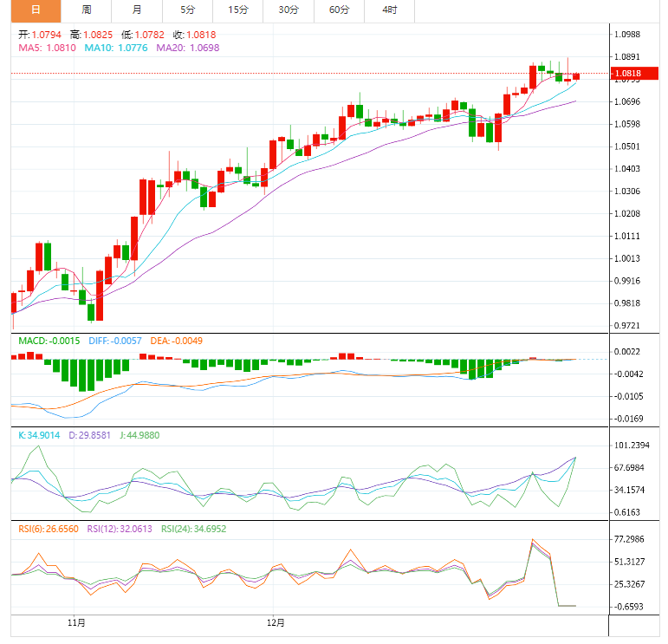
Task: Click the 11月 date axis marker
Action: point(76,622)
